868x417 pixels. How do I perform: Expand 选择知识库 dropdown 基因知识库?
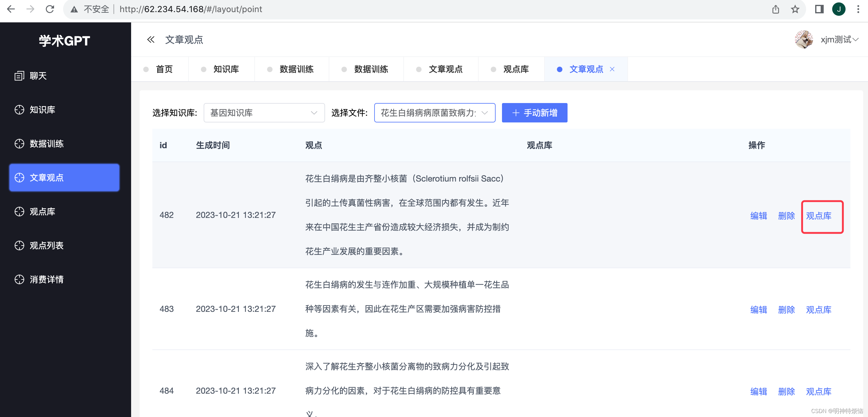(x=264, y=113)
